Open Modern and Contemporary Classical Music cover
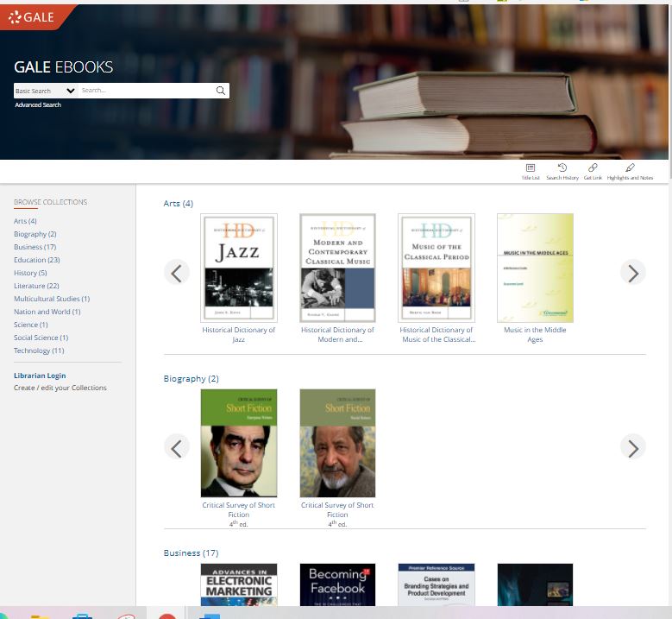672x619 pixels. point(337,268)
